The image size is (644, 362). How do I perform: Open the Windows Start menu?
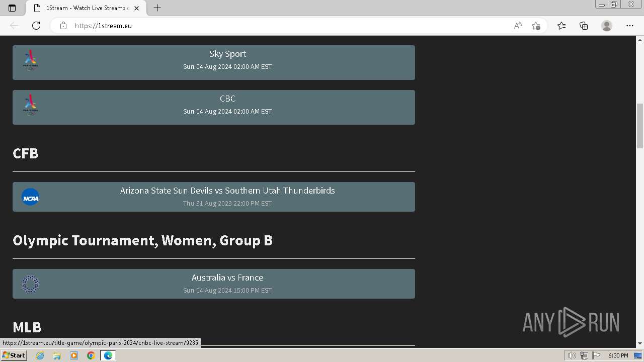(x=14, y=355)
